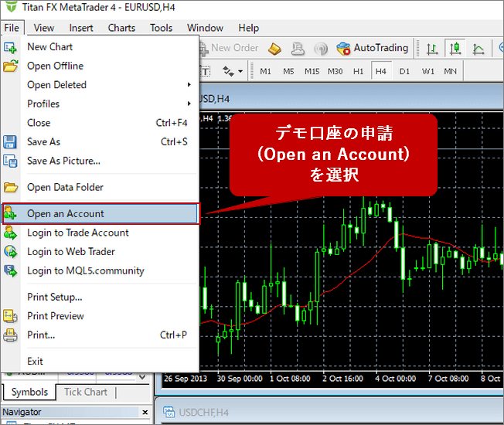Select the D1 timeframe

(x=404, y=71)
